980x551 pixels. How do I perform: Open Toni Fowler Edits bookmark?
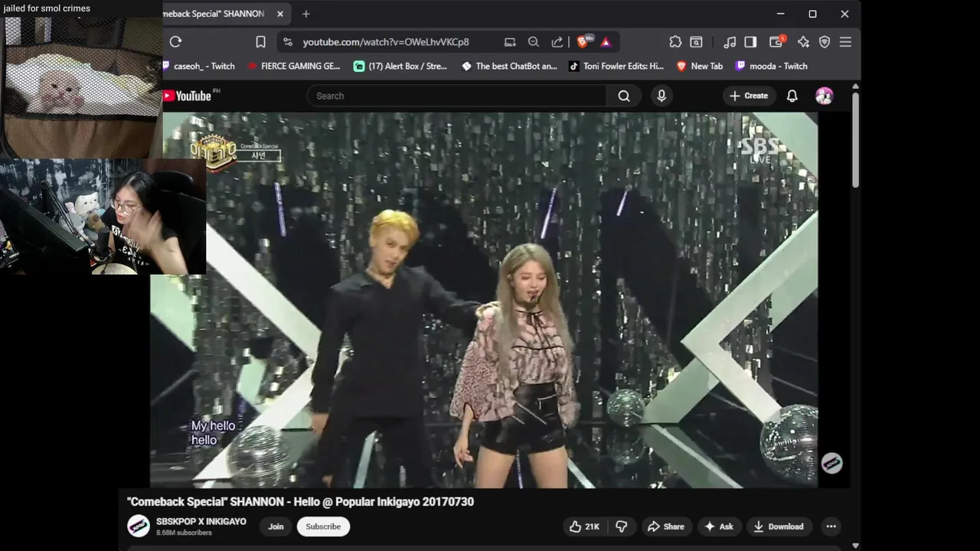pos(616,66)
